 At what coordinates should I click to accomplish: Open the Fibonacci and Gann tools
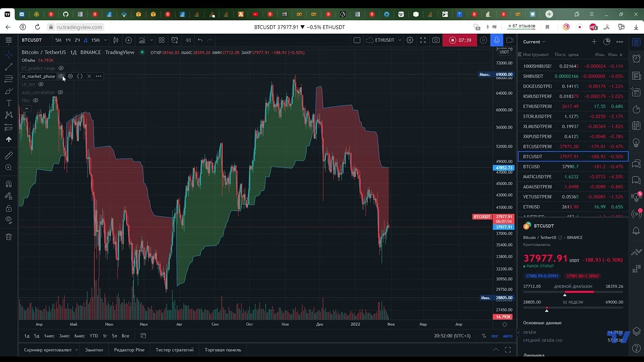[9, 79]
